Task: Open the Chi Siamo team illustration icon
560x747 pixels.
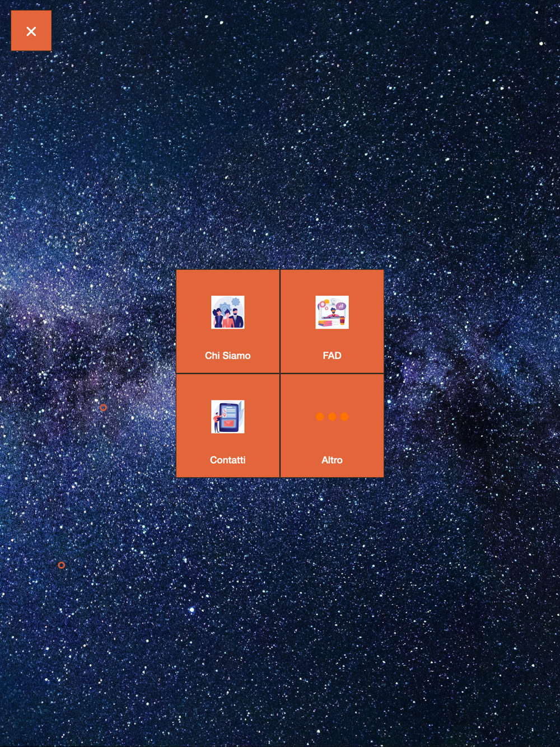Action: 228,312
